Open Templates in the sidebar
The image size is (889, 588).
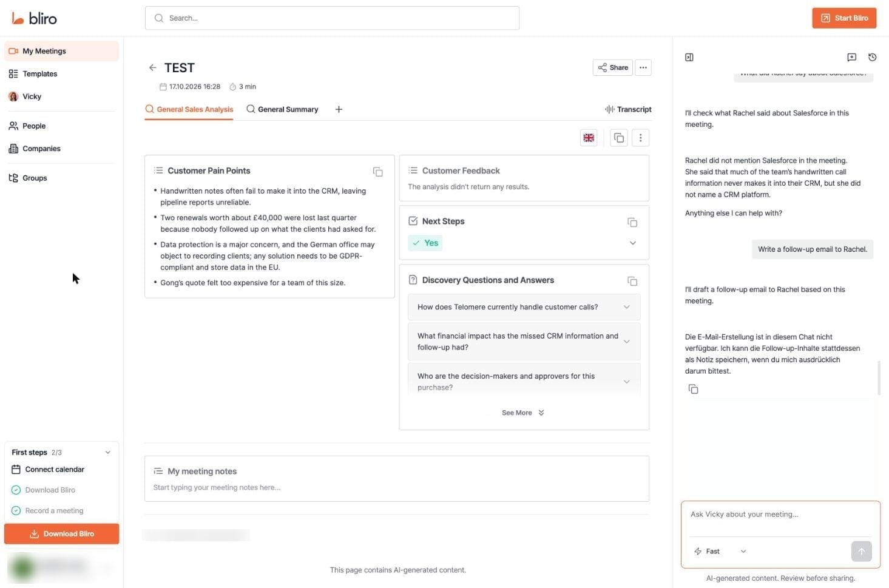point(61,74)
